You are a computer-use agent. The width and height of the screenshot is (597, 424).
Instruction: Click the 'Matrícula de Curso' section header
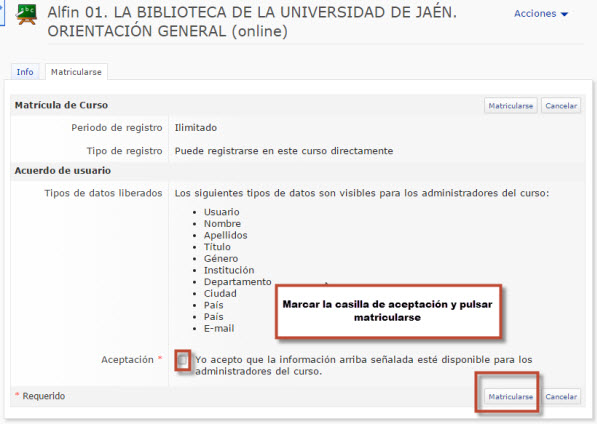[x=61, y=105]
